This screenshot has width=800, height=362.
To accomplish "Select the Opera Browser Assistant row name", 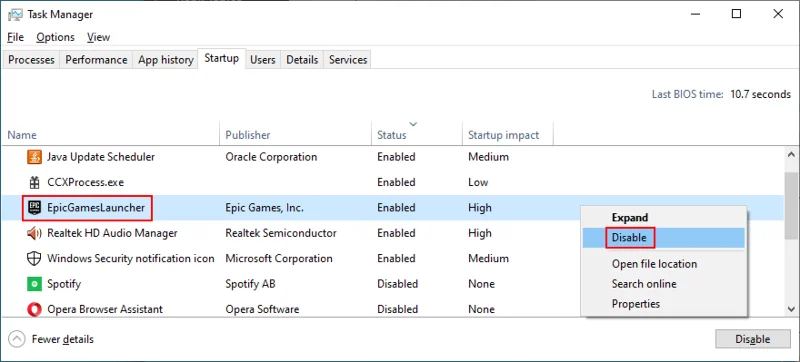I will [x=105, y=309].
